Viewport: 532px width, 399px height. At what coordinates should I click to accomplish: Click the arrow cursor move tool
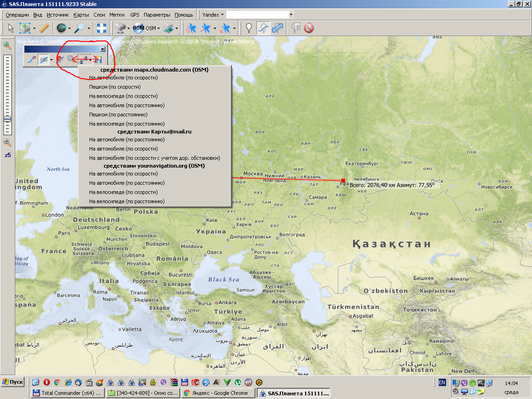pyautogui.click(x=11, y=28)
